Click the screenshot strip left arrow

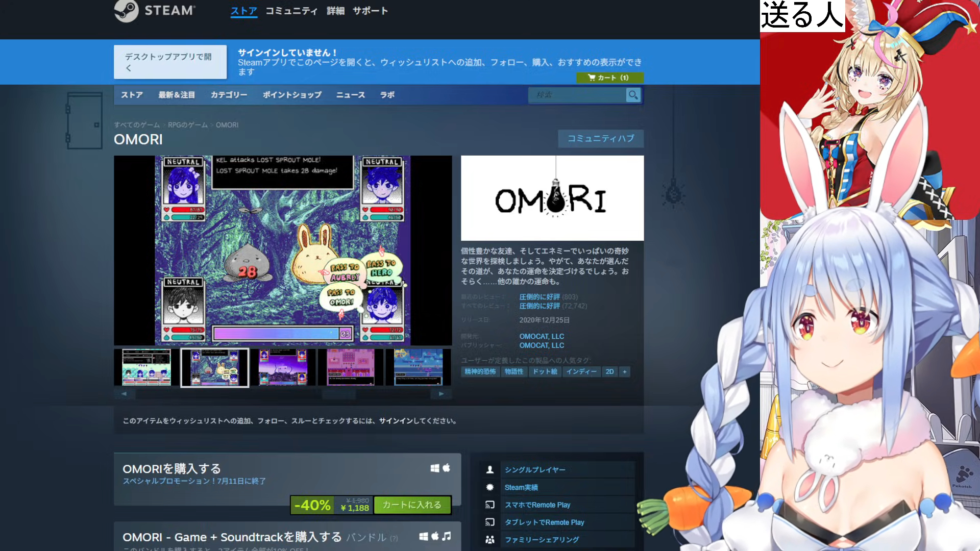pyautogui.click(x=124, y=393)
